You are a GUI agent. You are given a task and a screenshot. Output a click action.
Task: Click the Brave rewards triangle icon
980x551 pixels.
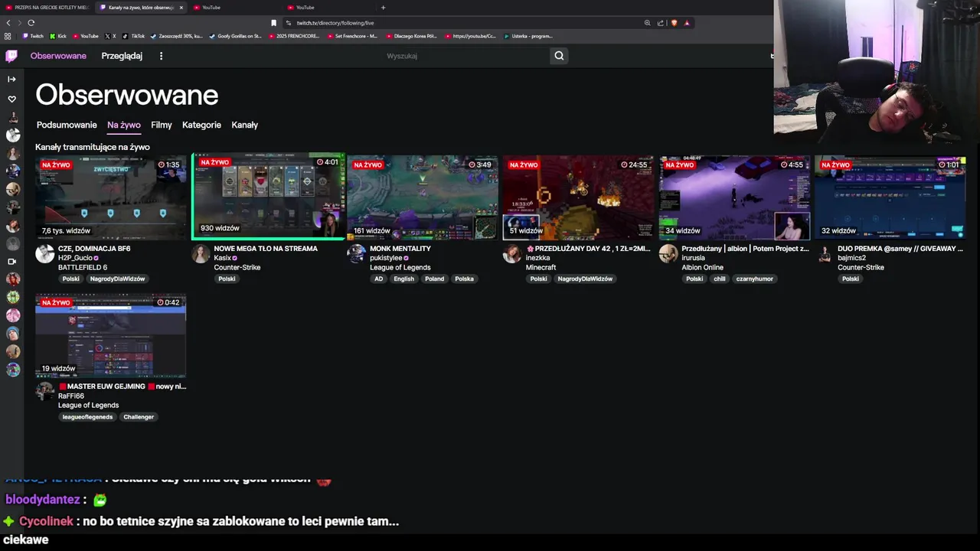(687, 23)
